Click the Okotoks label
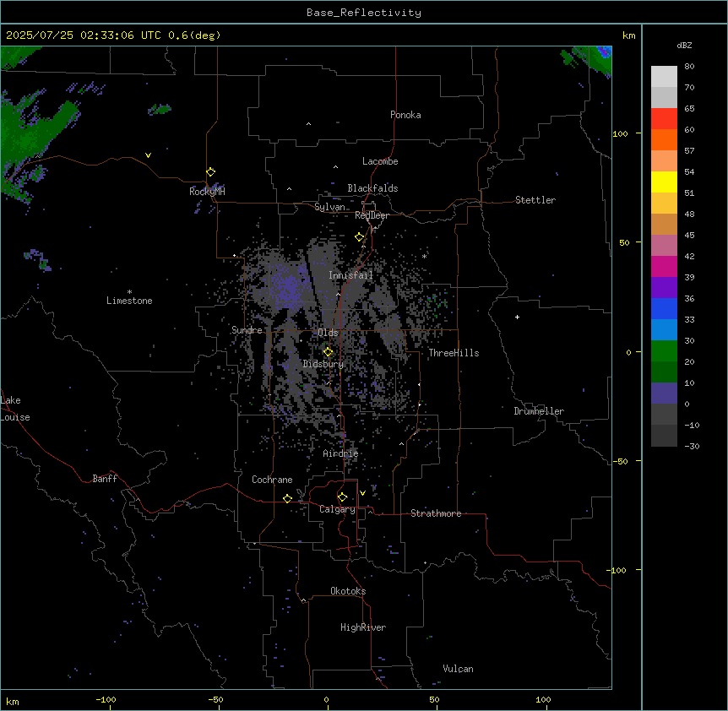Image resolution: width=728 pixels, height=711 pixels. (x=348, y=591)
